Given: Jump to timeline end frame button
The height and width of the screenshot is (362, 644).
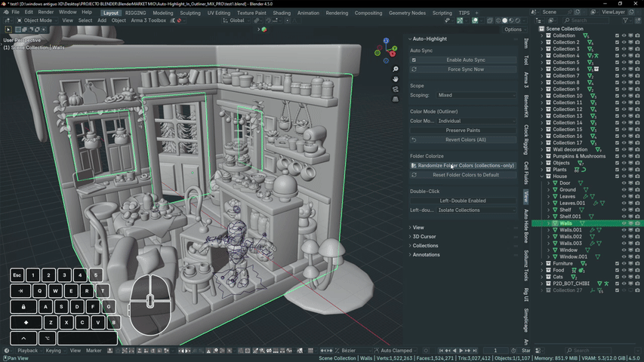Looking at the screenshot, I should point(475,351).
